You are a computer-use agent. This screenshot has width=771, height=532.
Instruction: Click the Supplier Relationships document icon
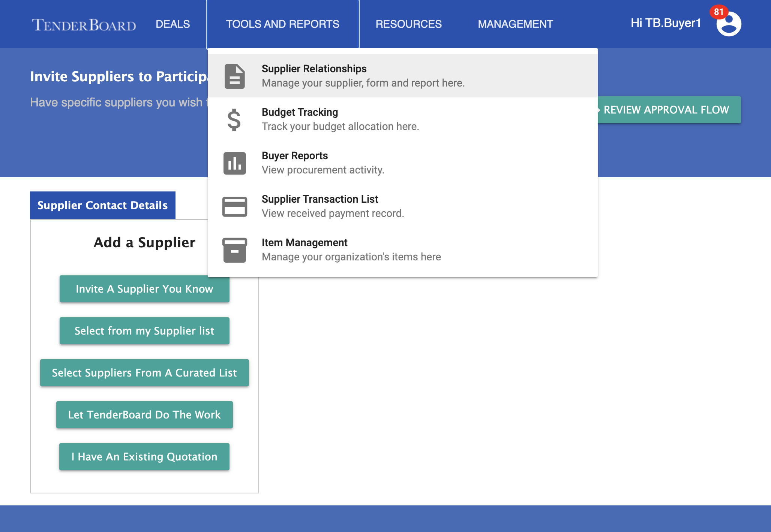tap(235, 76)
